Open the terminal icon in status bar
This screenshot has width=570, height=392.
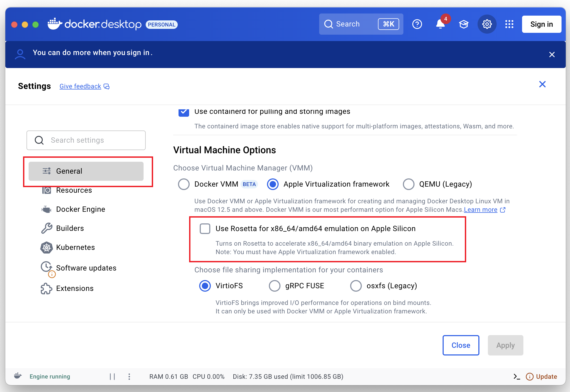pyautogui.click(x=517, y=376)
